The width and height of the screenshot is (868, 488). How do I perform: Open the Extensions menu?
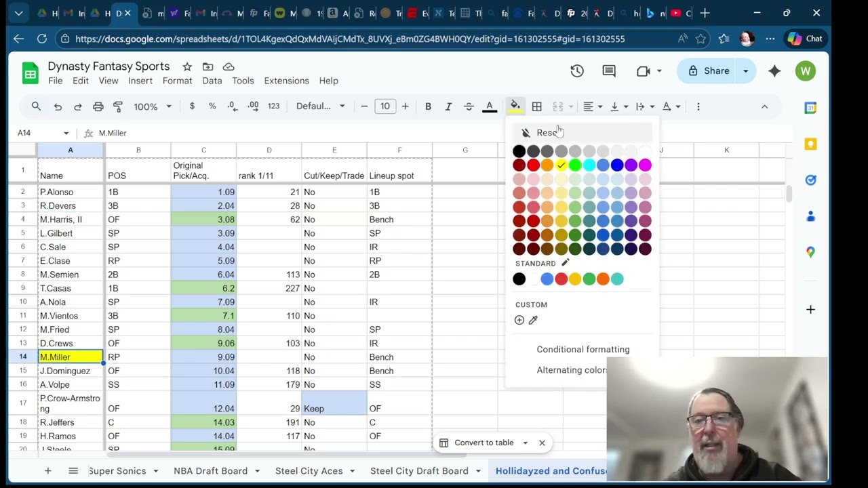point(286,81)
